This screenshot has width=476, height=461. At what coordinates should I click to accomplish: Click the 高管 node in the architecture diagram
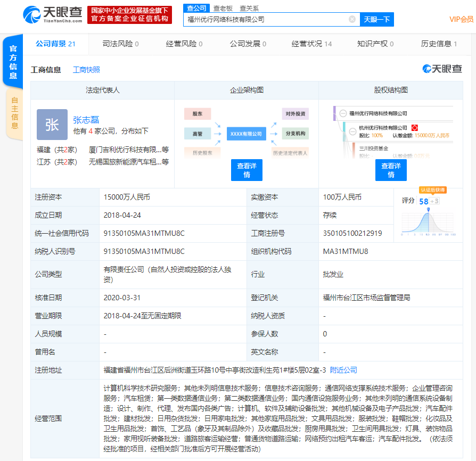pos(198,134)
